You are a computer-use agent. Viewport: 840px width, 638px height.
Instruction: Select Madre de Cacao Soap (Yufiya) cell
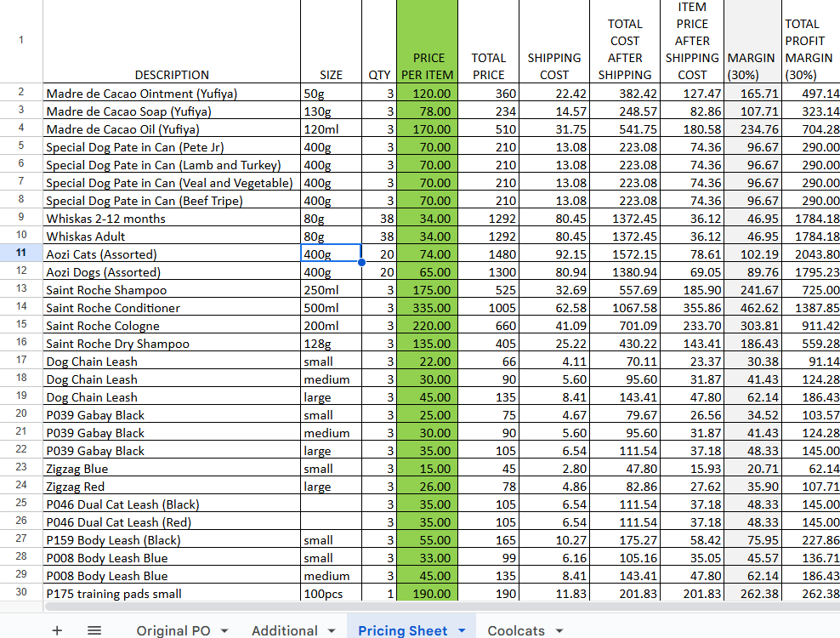click(x=172, y=111)
